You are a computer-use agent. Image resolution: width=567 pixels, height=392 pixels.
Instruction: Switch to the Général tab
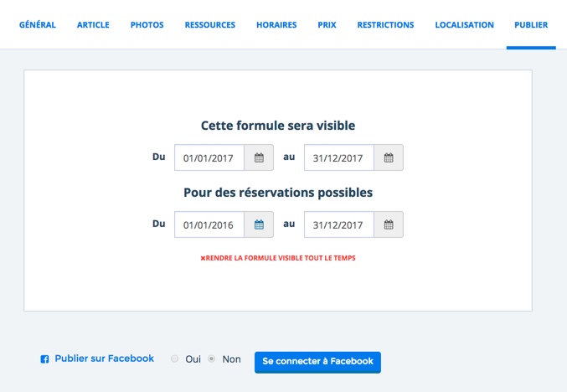click(37, 25)
